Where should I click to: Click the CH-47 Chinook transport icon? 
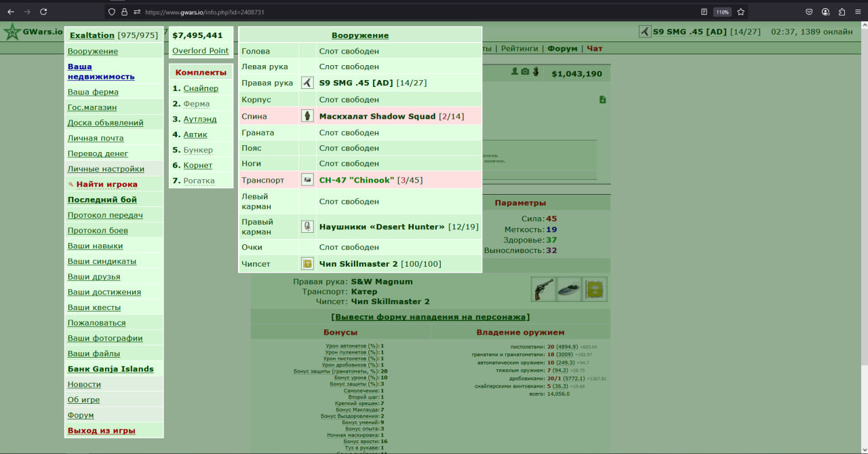coord(307,180)
